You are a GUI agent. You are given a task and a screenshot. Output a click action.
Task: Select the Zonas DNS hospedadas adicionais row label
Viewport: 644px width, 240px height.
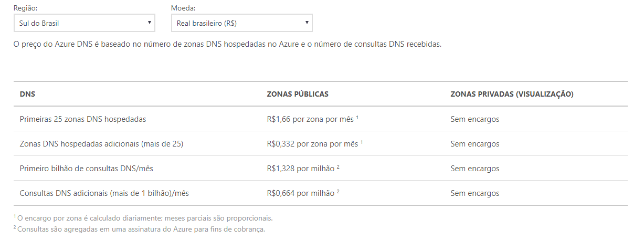point(101,144)
